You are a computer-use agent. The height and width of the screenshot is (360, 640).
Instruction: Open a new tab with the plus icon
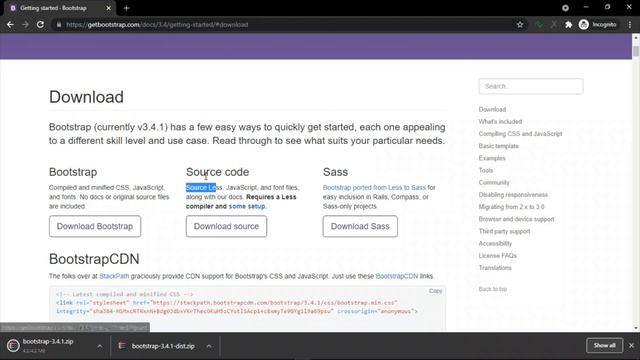pyautogui.click(x=126, y=8)
